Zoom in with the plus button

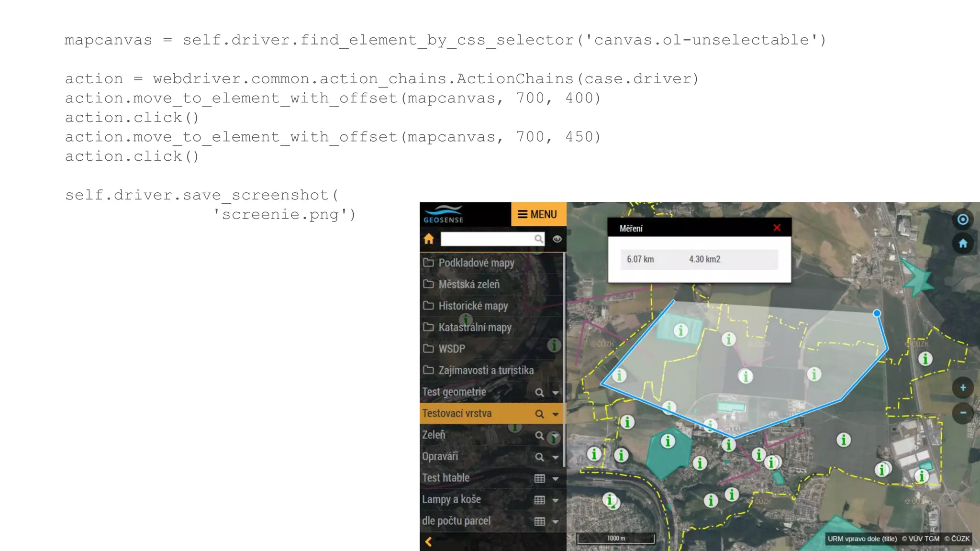pyautogui.click(x=963, y=387)
